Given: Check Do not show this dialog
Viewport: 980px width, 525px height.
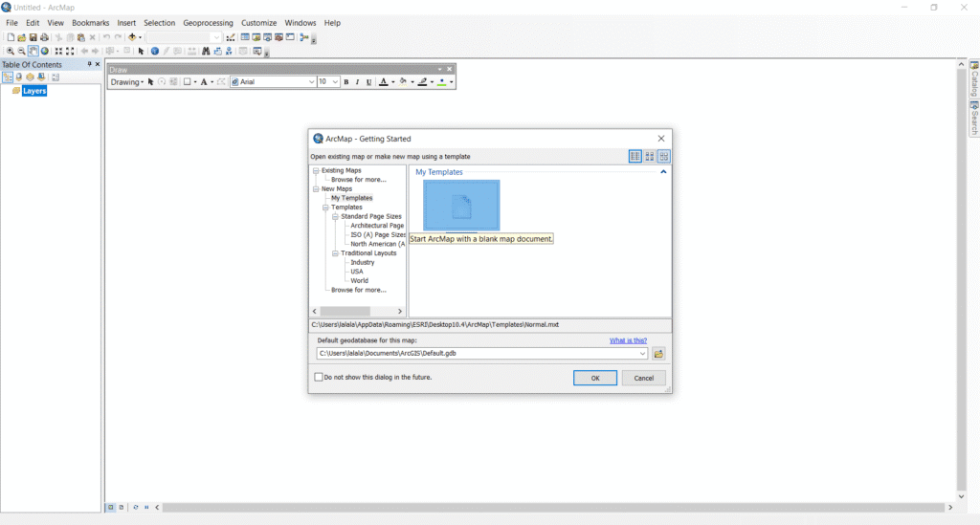Looking at the screenshot, I should tap(319, 377).
